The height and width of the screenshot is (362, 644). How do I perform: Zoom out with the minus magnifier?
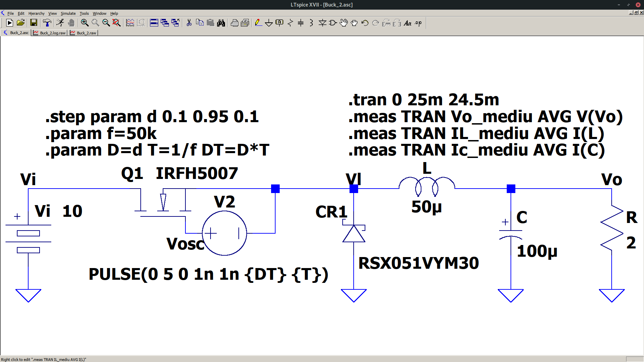(x=106, y=23)
